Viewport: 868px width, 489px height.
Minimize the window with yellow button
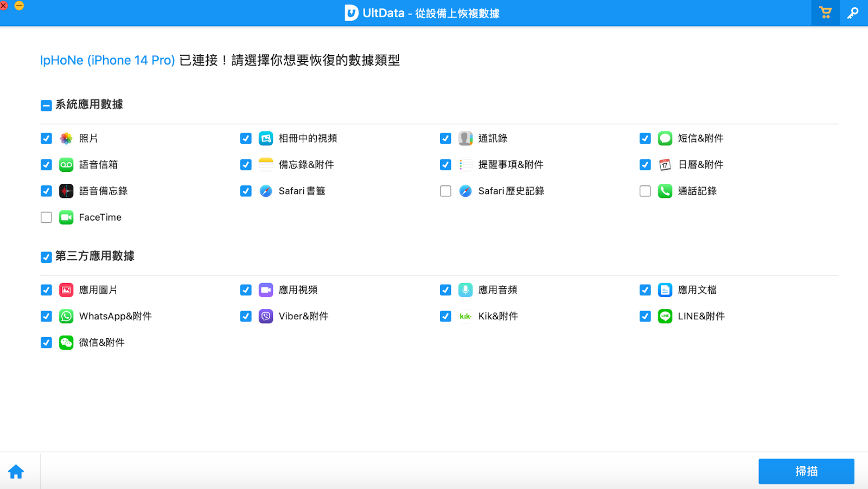coord(19,5)
